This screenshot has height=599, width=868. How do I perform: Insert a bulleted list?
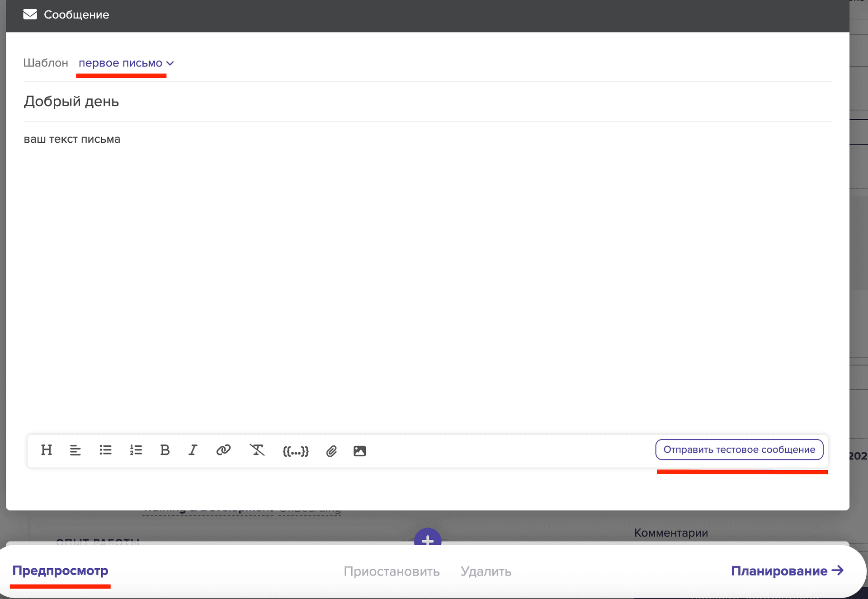105,450
